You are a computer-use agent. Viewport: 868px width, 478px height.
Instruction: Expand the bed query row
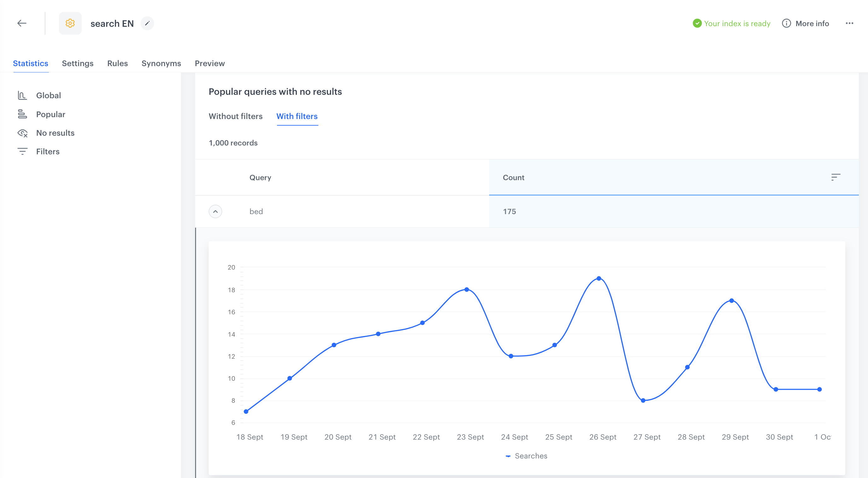(x=215, y=211)
